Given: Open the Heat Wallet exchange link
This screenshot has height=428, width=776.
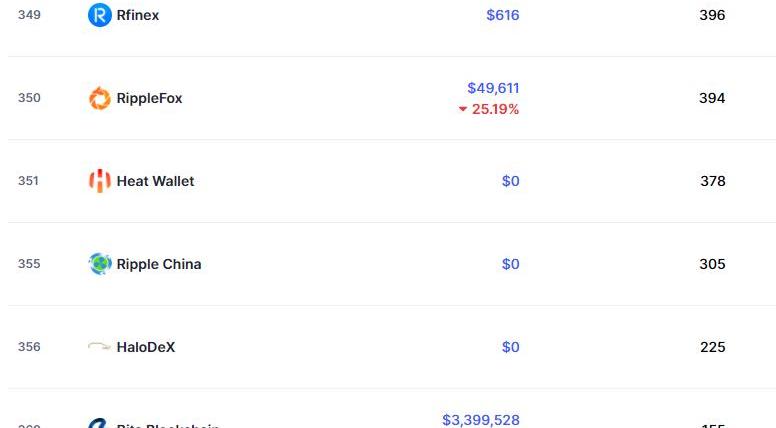Looking at the screenshot, I should 155,181.
